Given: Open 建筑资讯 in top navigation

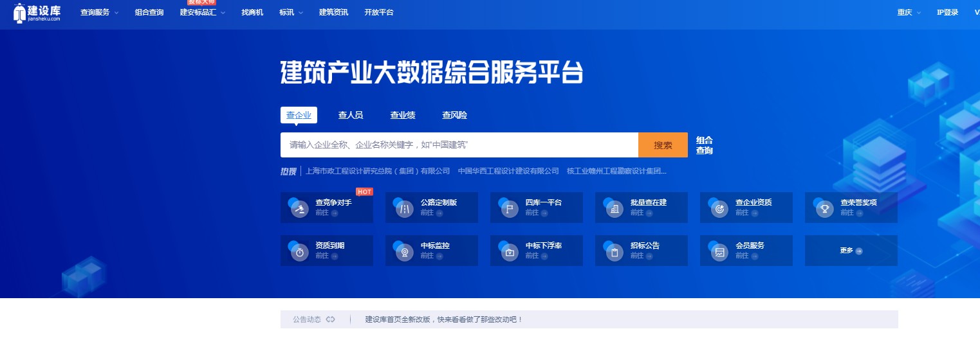Looking at the screenshot, I should pyautogui.click(x=333, y=12).
